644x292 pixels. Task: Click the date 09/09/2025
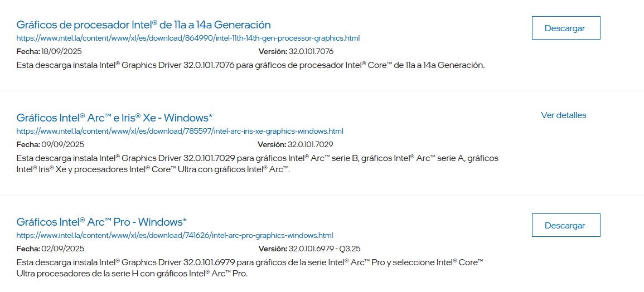click(x=62, y=144)
